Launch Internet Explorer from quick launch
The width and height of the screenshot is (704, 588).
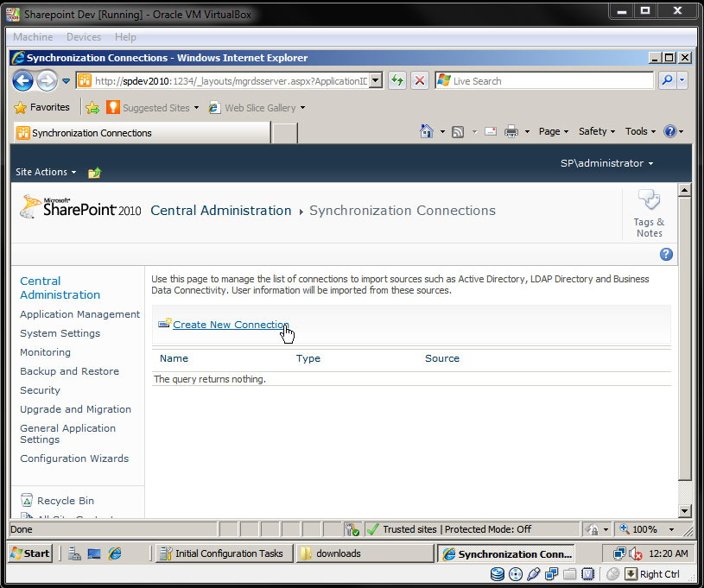point(115,553)
